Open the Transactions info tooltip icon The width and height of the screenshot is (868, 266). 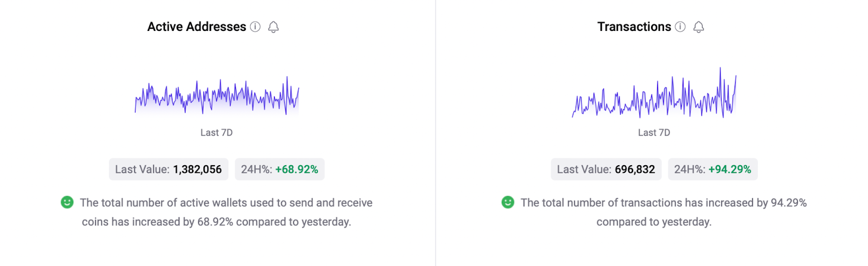pos(680,27)
